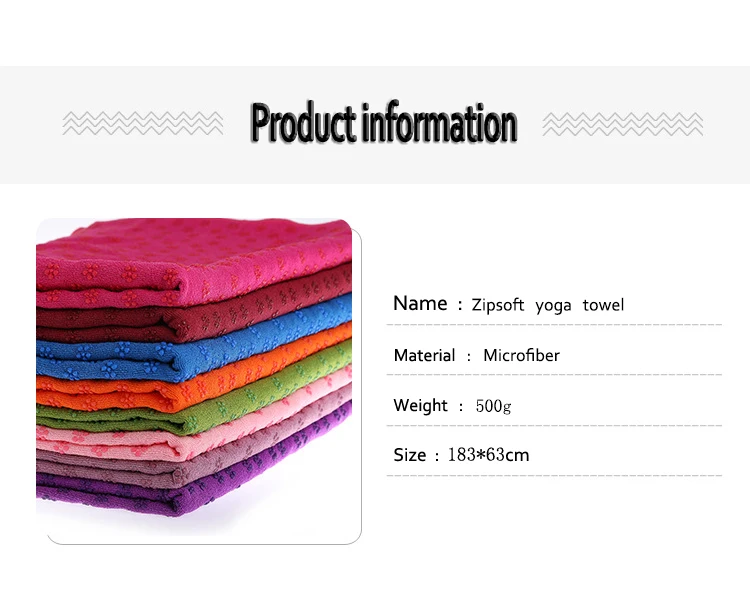
Task: Click the Name label
Action: point(420,304)
